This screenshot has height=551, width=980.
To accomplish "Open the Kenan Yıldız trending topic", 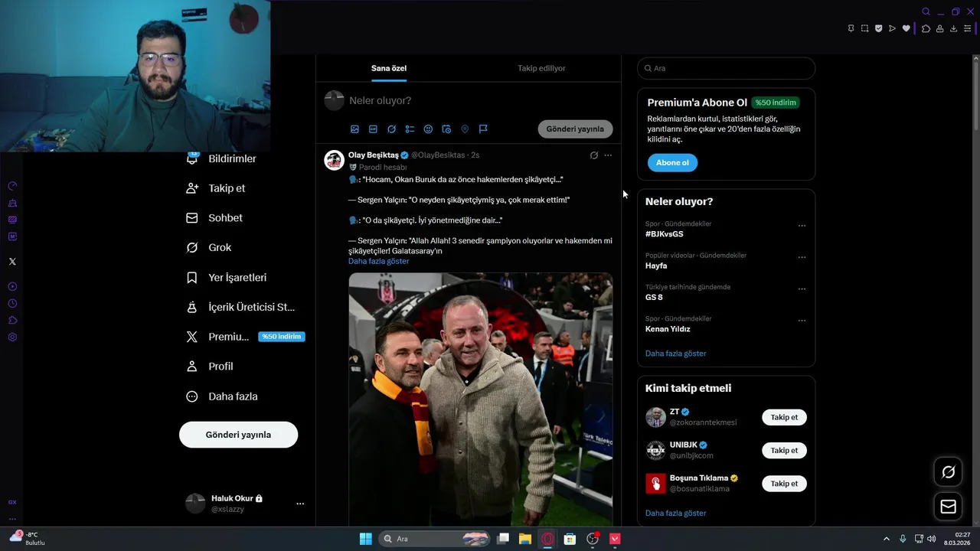I will click(668, 329).
